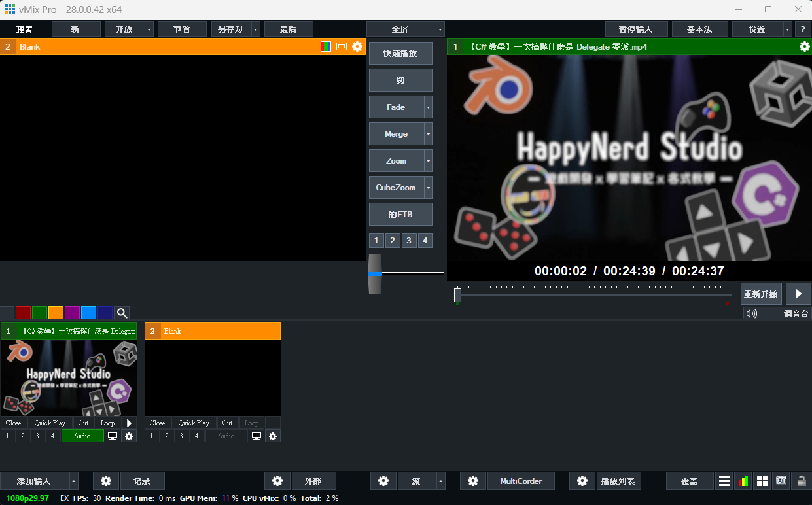Open the gear settings on input 1 tile

129,436
